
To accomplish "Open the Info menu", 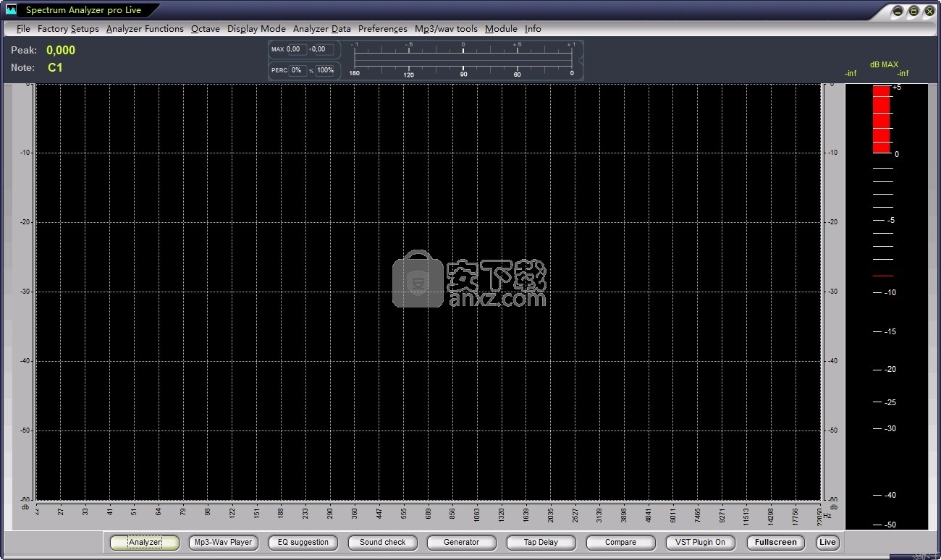I will (x=533, y=29).
